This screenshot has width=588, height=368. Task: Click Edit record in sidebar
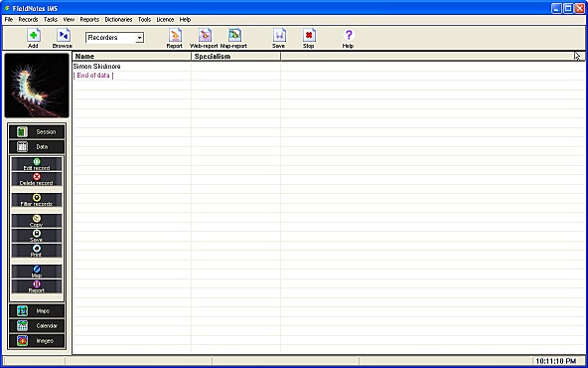pyautogui.click(x=37, y=164)
